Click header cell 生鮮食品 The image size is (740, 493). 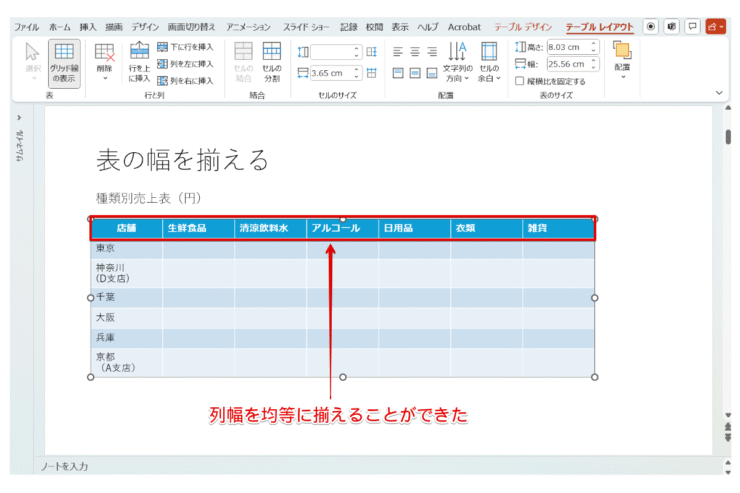[198, 228]
